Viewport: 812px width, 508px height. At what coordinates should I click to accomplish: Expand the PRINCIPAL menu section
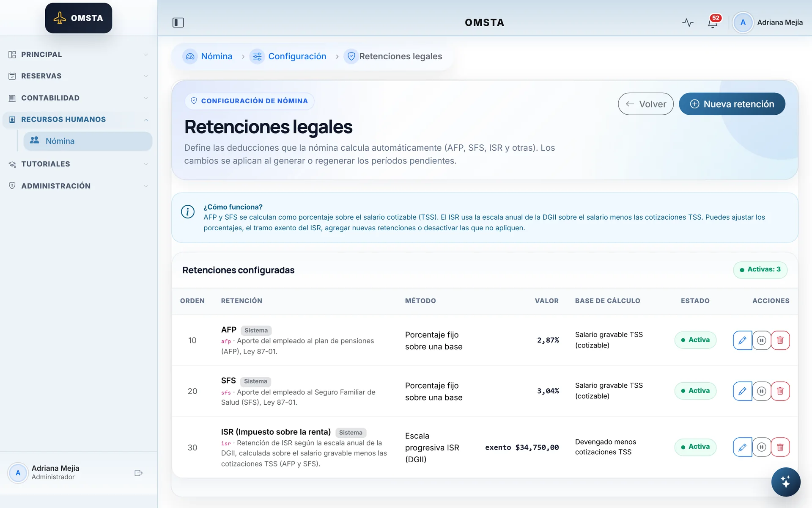tap(79, 55)
